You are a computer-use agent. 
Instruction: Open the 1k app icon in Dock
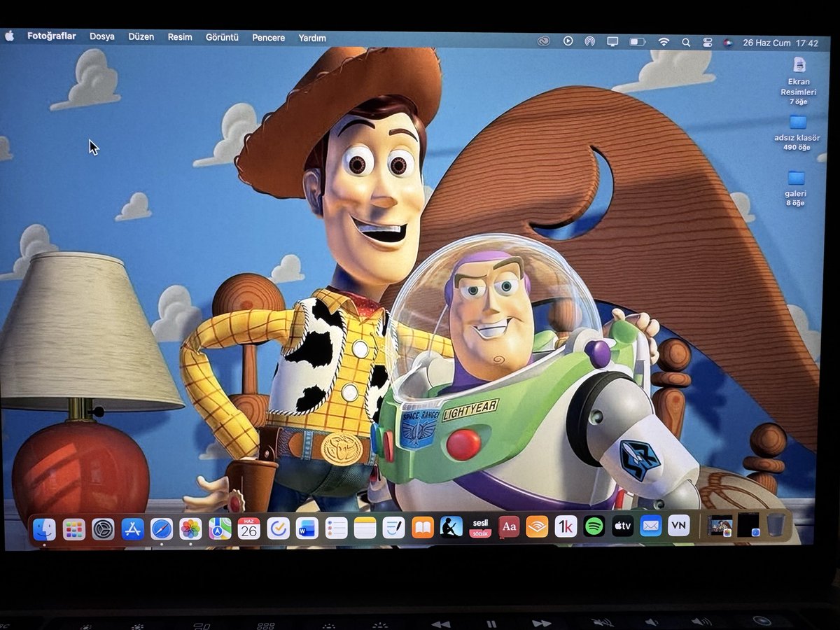pos(566,526)
